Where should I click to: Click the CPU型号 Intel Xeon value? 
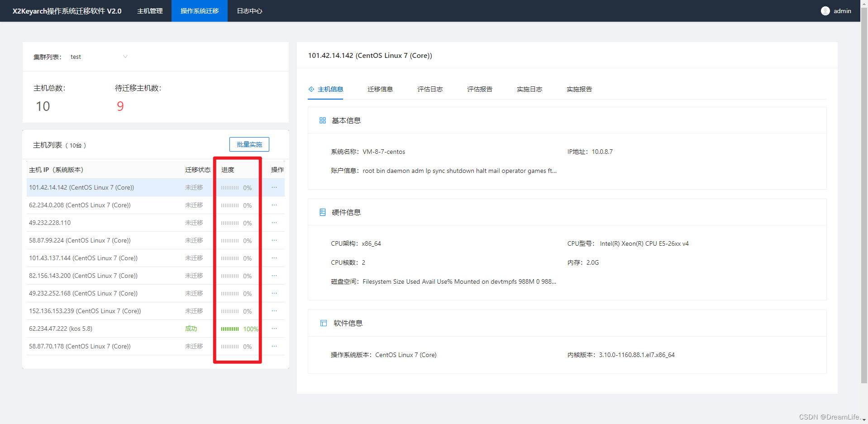644,243
